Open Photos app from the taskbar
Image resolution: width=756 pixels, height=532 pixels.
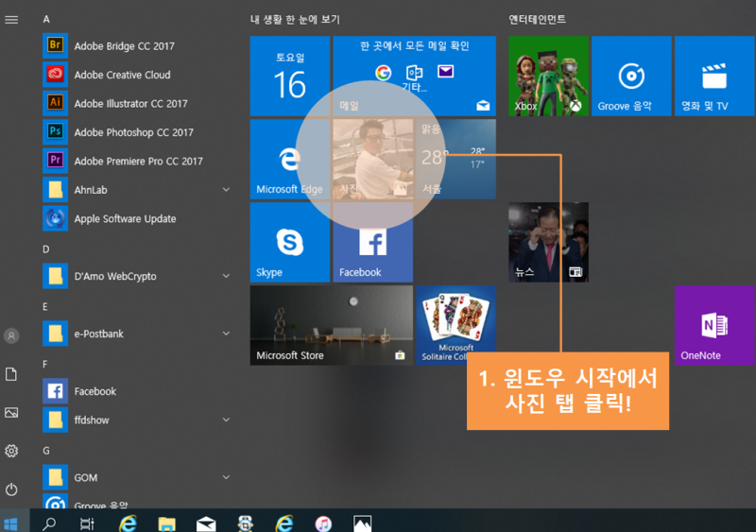[x=362, y=523]
